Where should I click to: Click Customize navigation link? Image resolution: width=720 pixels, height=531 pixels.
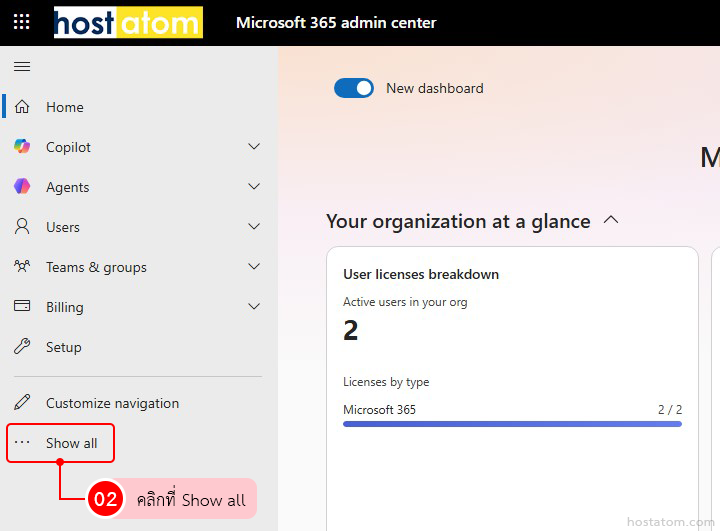tap(112, 403)
